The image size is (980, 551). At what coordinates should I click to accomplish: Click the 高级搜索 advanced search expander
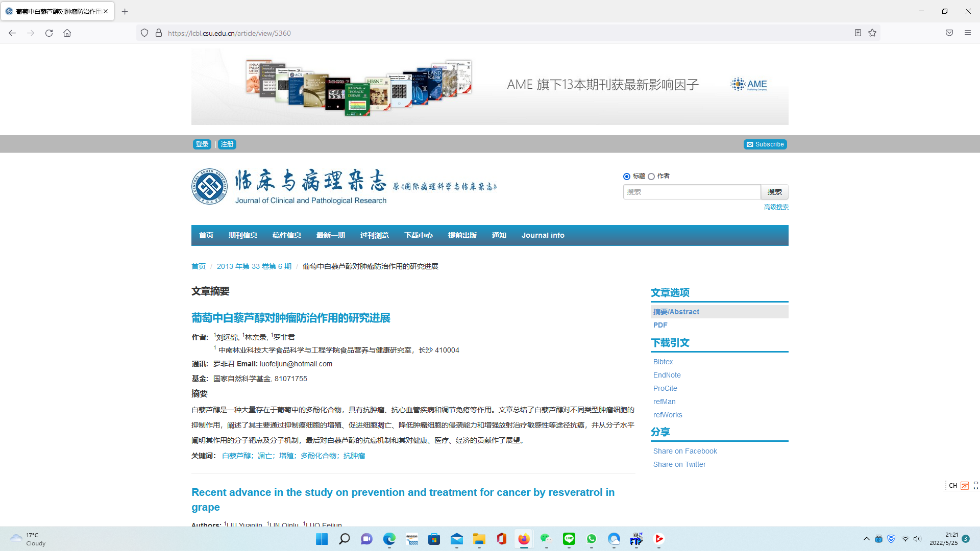pyautogui.click(x=775, y=207)
